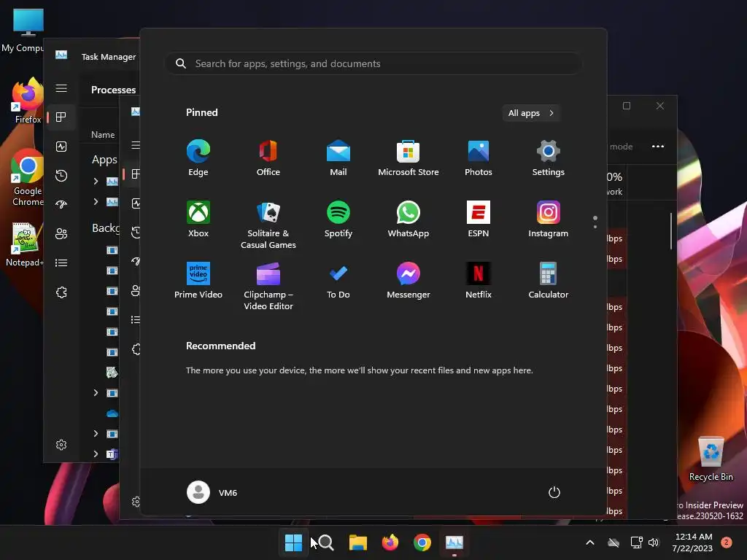Open notification center with 2 badge
The width and height of the screenshot is (747, 560).
[727, 542]
